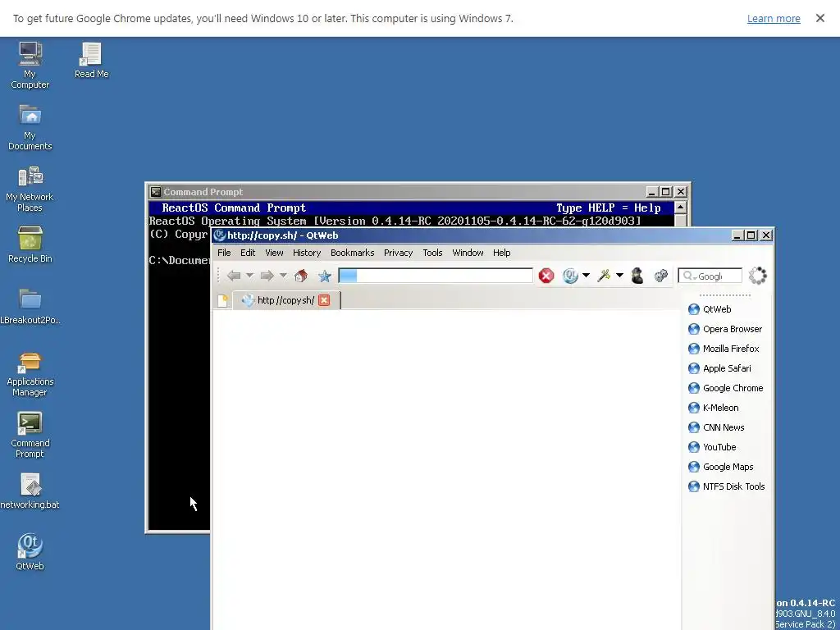
Task: Select the networking.bat file
Action: [x=30, y=491]
